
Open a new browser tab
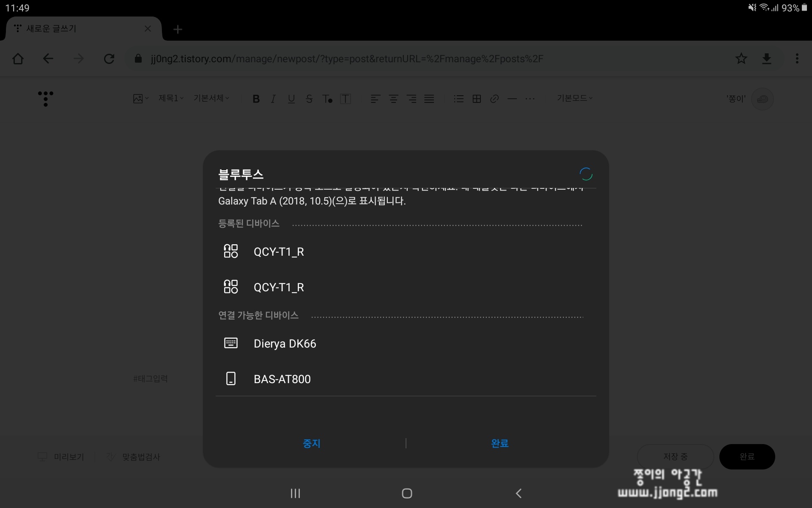178,29
